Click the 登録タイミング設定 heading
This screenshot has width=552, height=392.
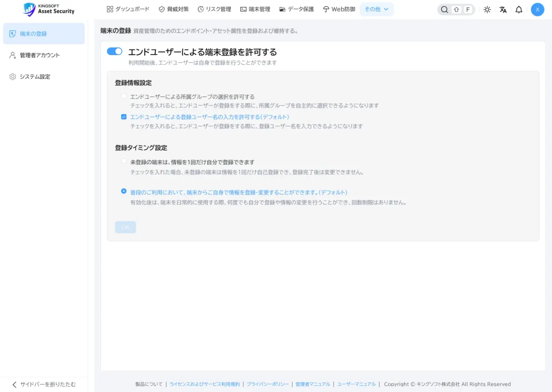tap(141, 148)
